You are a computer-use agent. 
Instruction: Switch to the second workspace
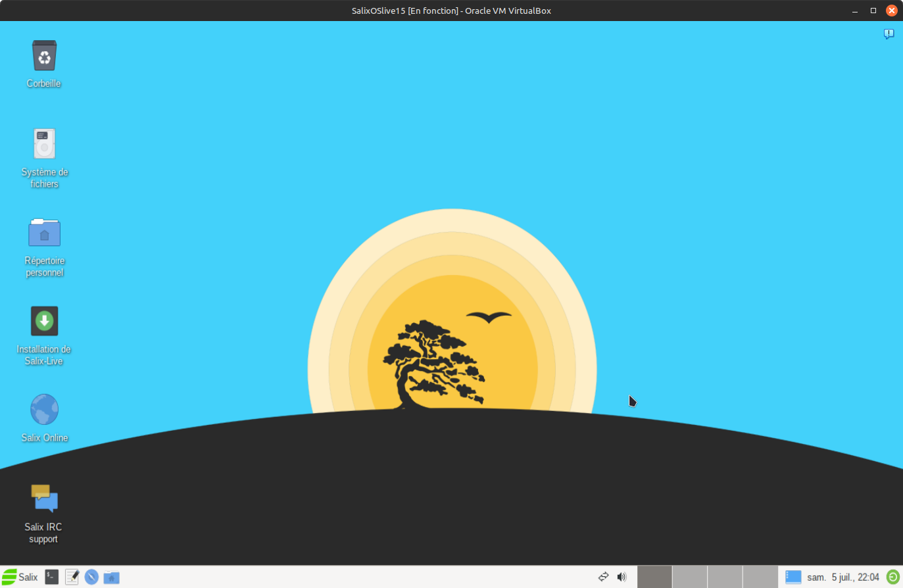pyautogui.click(x=690, y=577)
